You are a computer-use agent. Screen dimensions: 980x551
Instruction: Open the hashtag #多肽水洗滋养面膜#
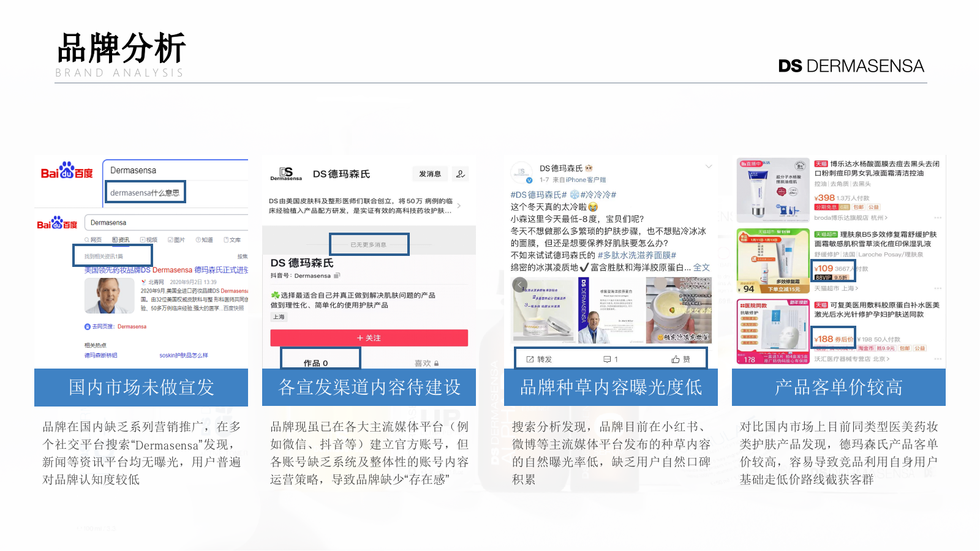pos(637,255)
